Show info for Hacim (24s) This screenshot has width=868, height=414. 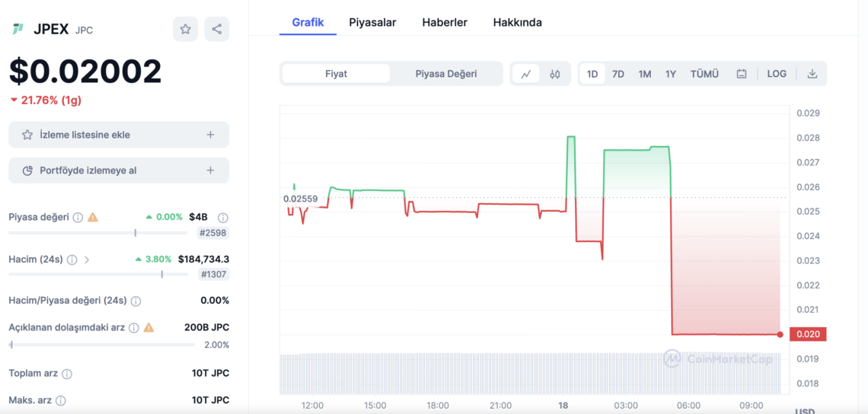72,259
